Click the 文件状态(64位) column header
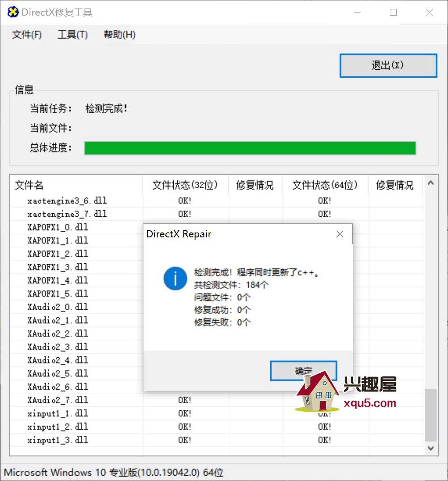 point(325,185)
